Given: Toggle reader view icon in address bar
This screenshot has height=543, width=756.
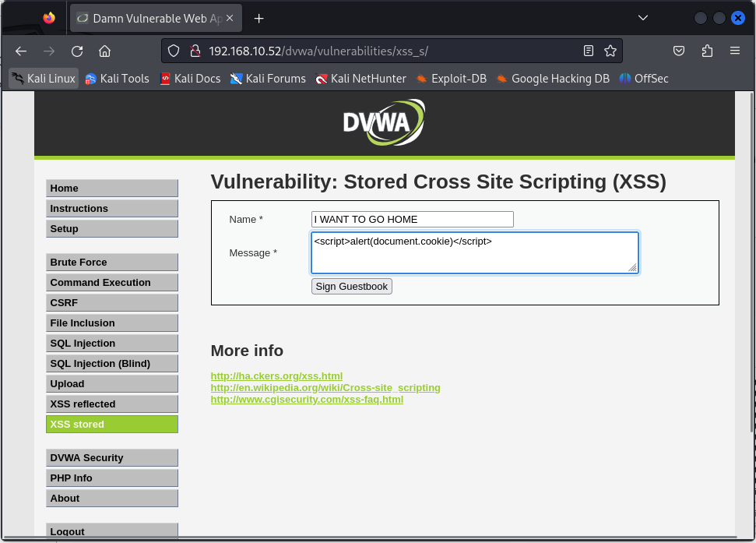Looking at the screenshot, I should click(x=588, y=51).
